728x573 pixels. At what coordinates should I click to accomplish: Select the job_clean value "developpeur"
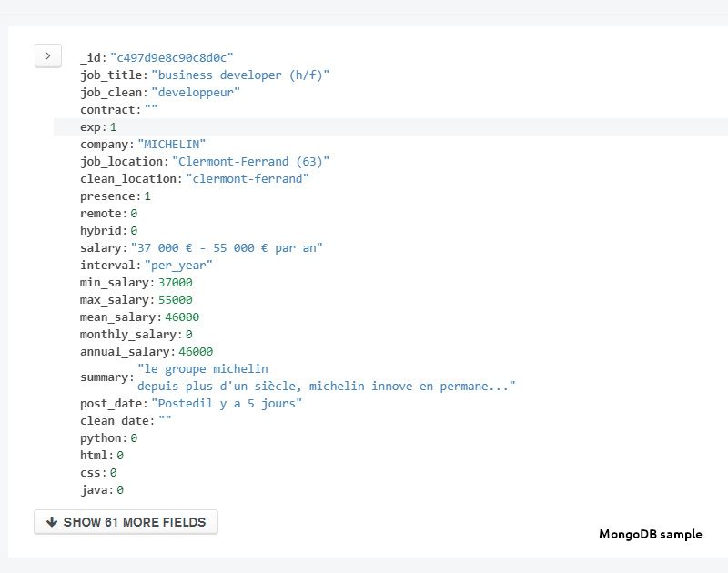pos(196,92)
